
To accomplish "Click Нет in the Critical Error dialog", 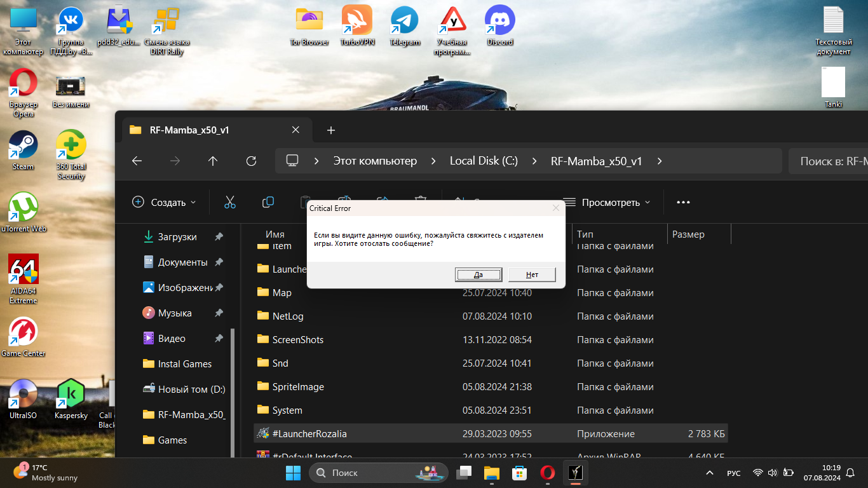I will click(x=532, y=274).
